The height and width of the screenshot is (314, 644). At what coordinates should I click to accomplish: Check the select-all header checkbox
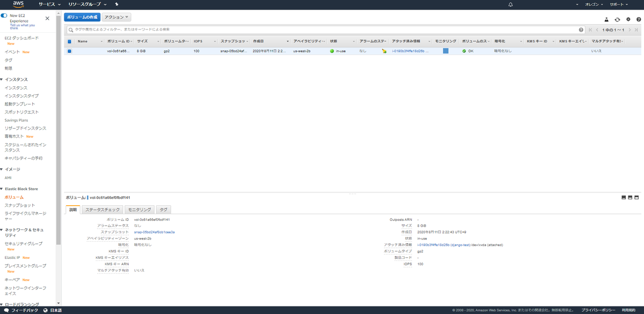69,41
